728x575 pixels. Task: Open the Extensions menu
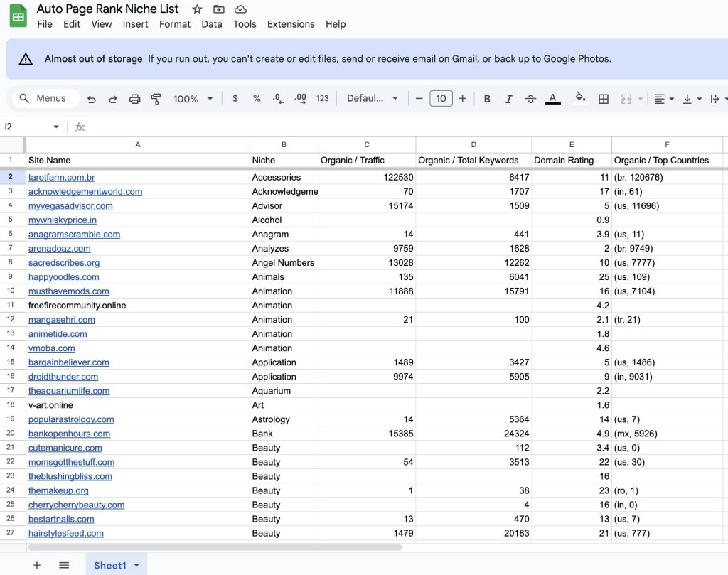coord(291,24)
